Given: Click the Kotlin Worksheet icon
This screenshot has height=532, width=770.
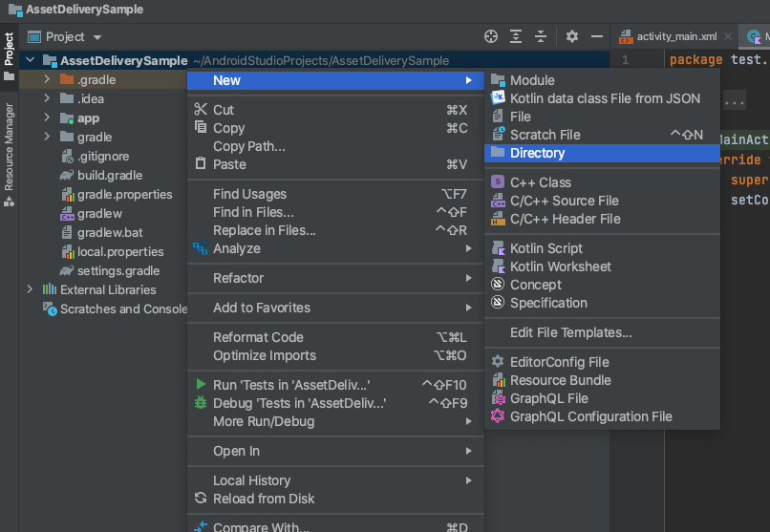Looking at the screenshot, I should click(x=498, y=266).
